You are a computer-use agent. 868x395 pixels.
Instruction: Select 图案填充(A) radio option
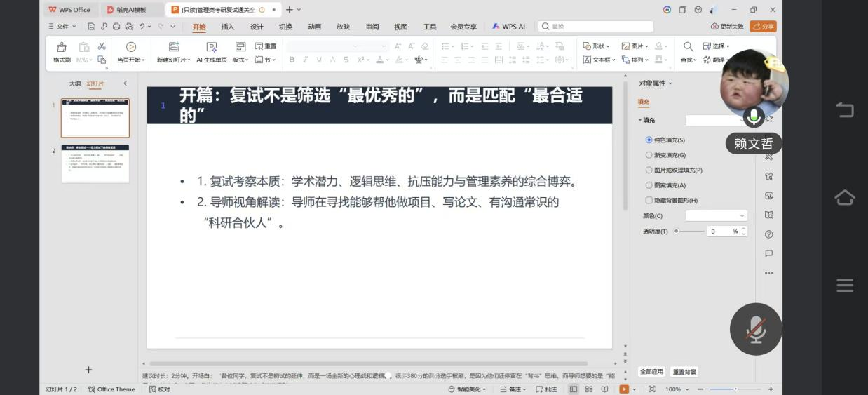click(x=649, y=185)
